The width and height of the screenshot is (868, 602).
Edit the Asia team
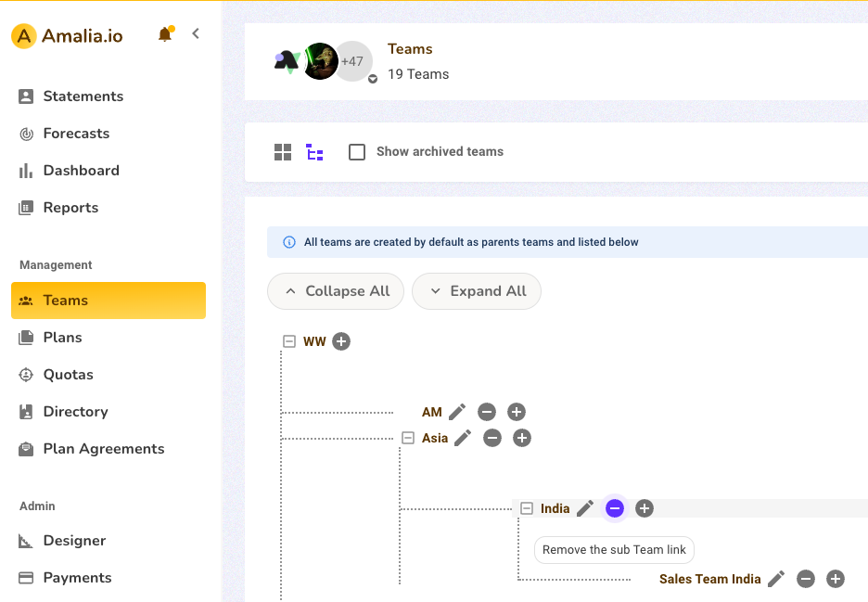tap(463, 438)
